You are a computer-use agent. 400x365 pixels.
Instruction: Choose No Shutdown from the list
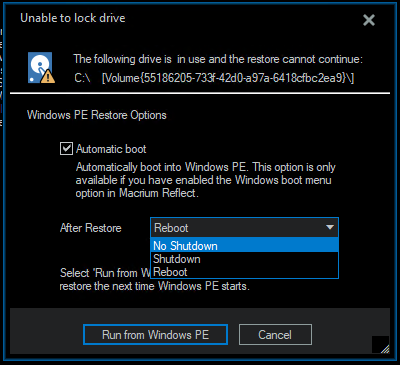[244, 246]
